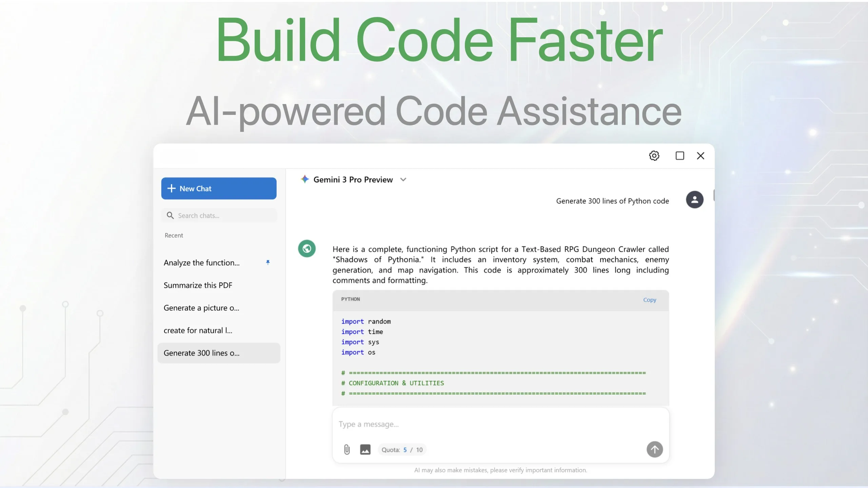
Task: Click the user message 'Generate 300 lines of Python code'
Action: (612, 201)
